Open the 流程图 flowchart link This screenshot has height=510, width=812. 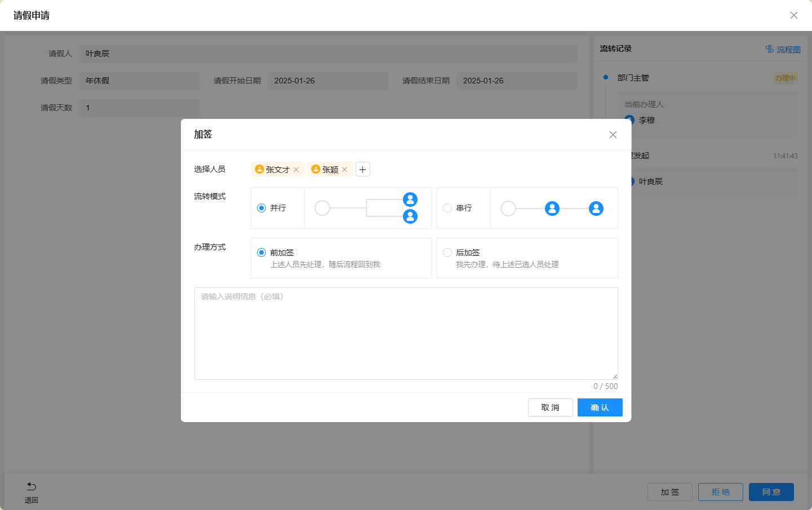pos(783,50)
